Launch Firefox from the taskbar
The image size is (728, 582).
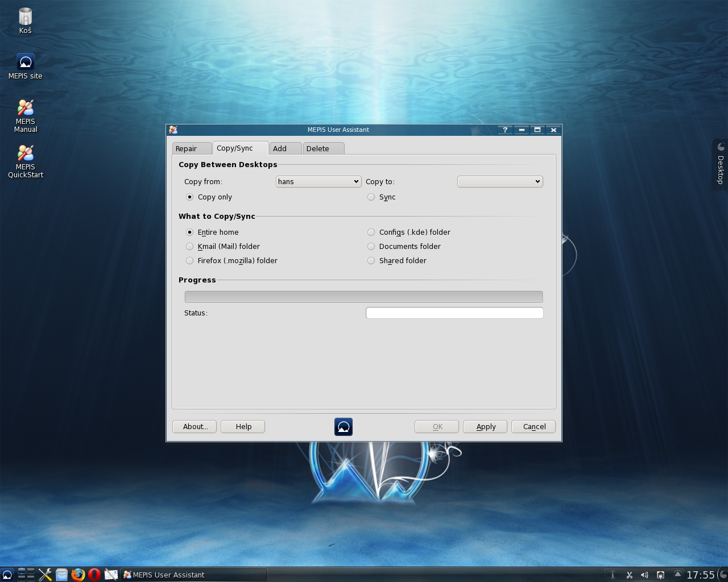click(78, 575)
